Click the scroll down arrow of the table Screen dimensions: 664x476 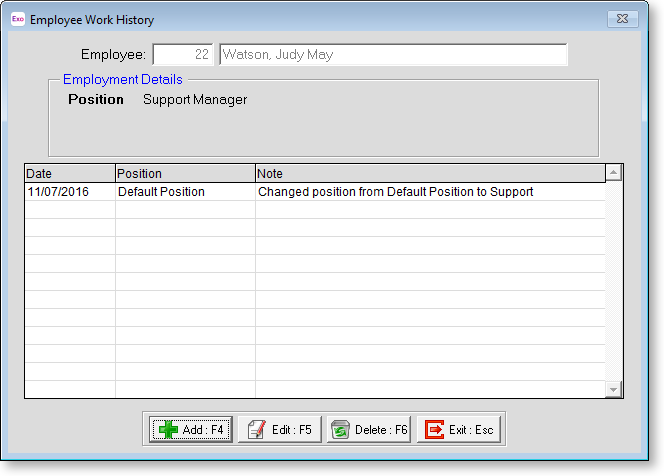coord(614,389)
